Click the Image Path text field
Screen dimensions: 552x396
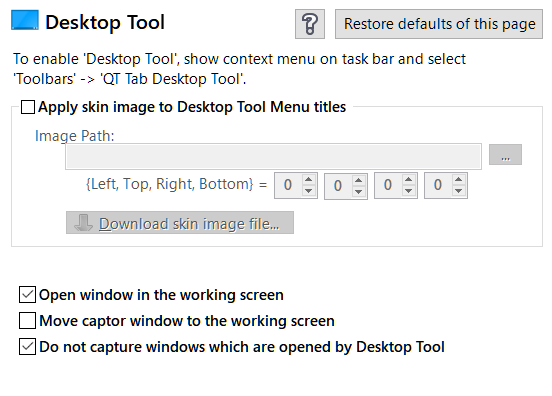pyautogui.click(x=273, y=156)
